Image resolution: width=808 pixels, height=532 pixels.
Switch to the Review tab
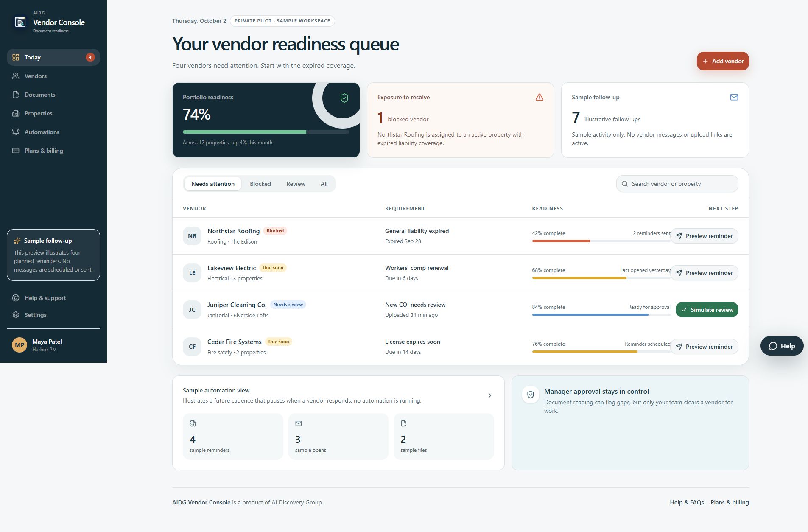296,184
